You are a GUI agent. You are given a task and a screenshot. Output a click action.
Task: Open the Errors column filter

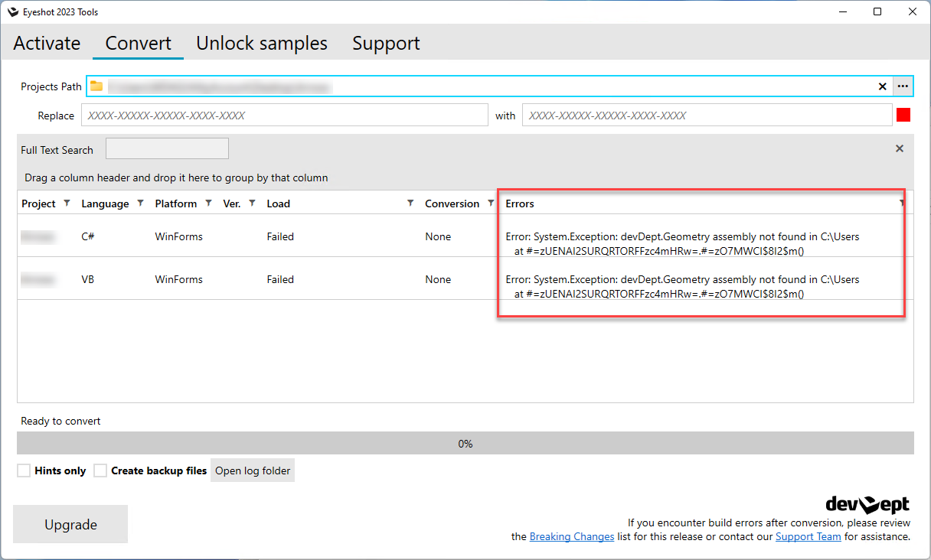pyautogui.click(x=902, y=203)
